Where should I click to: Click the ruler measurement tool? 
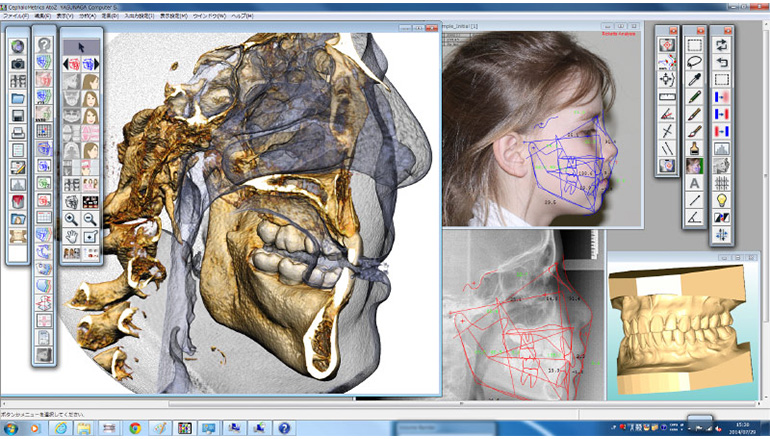[x=667, y=97]
